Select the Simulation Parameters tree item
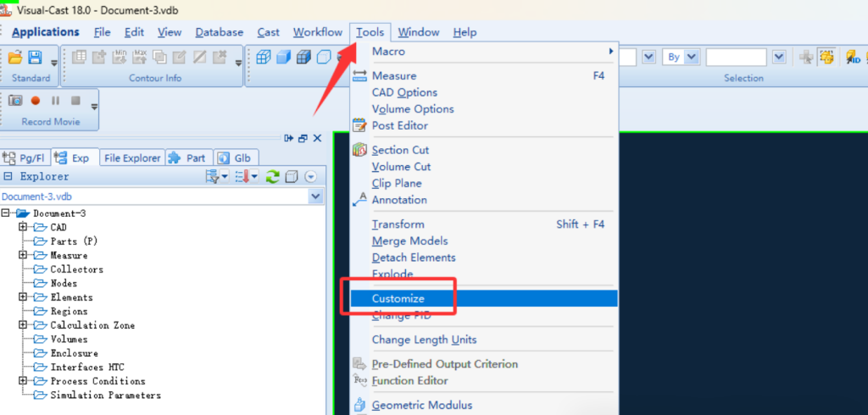 tap(105, 395)
